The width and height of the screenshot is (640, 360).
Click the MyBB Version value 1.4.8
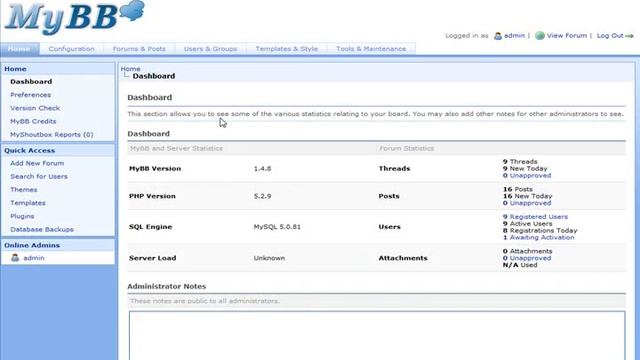coord(262,169)
